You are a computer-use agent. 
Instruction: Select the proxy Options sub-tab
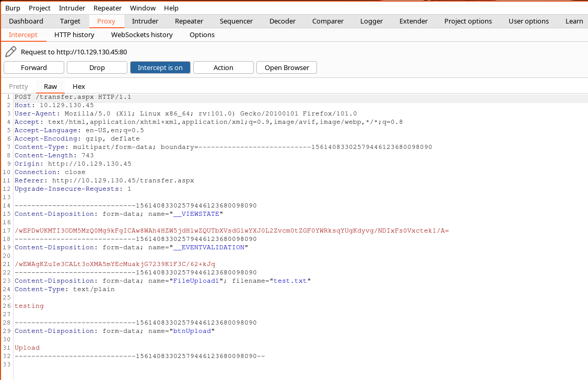click(202, 34)
